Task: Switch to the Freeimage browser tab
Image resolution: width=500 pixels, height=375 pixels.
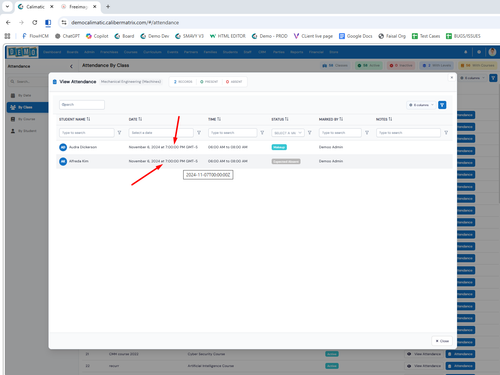Action: 78,7
